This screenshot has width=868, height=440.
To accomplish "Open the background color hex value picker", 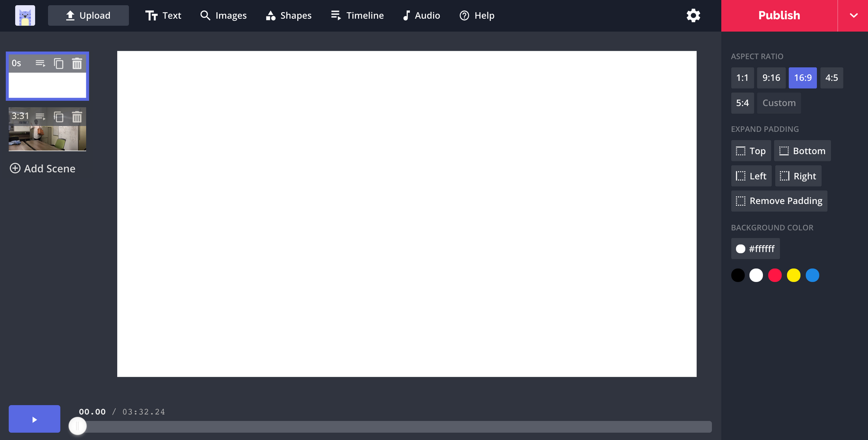I will [755, 249].
